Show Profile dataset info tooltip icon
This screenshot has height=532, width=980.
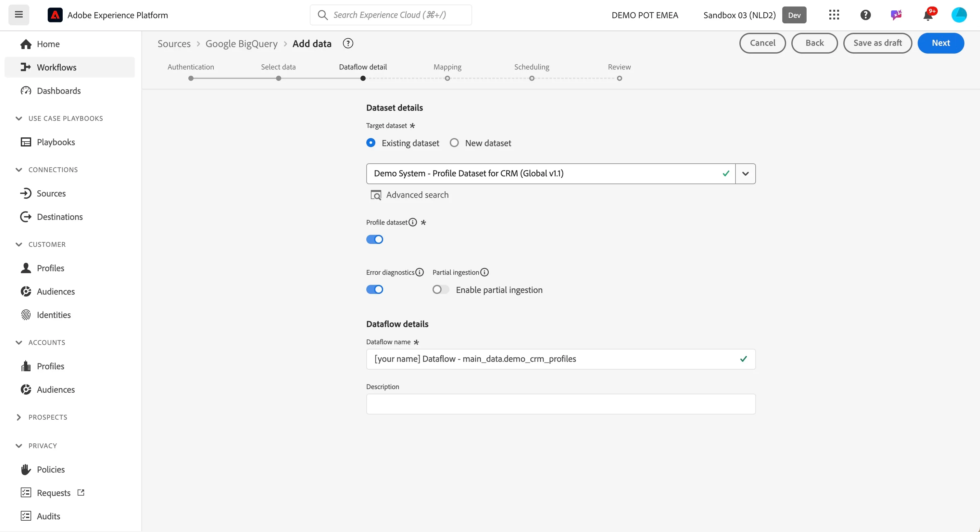click(x=413, y=222)
